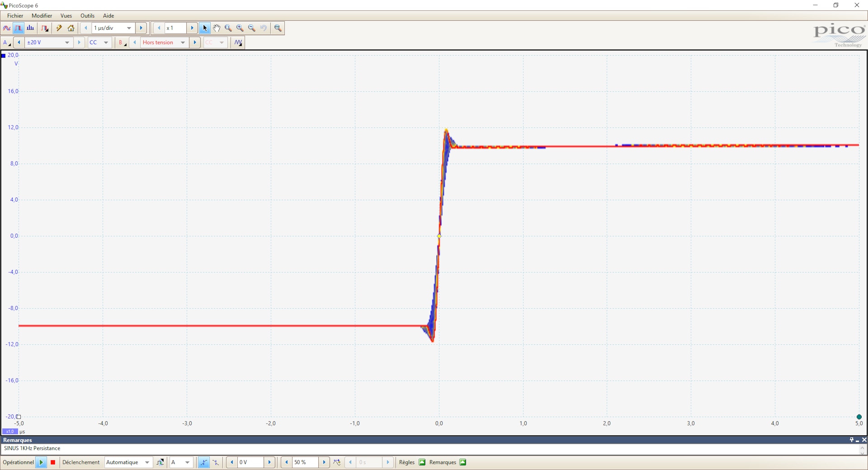Open the ±20 V range dropdown
The height and width of the screenshot is (470, 868).
pyautogui.click(x=49, y=42)
